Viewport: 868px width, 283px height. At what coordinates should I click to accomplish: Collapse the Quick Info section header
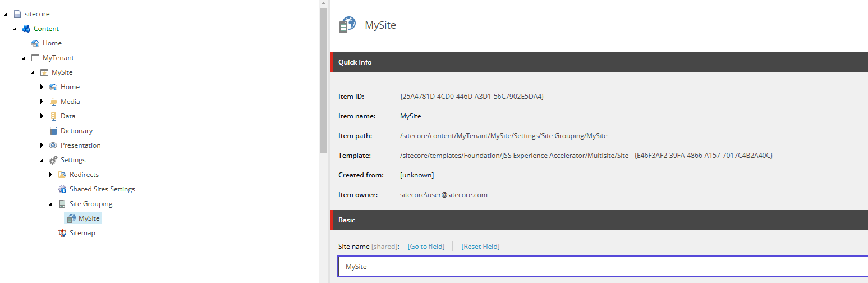599,62
